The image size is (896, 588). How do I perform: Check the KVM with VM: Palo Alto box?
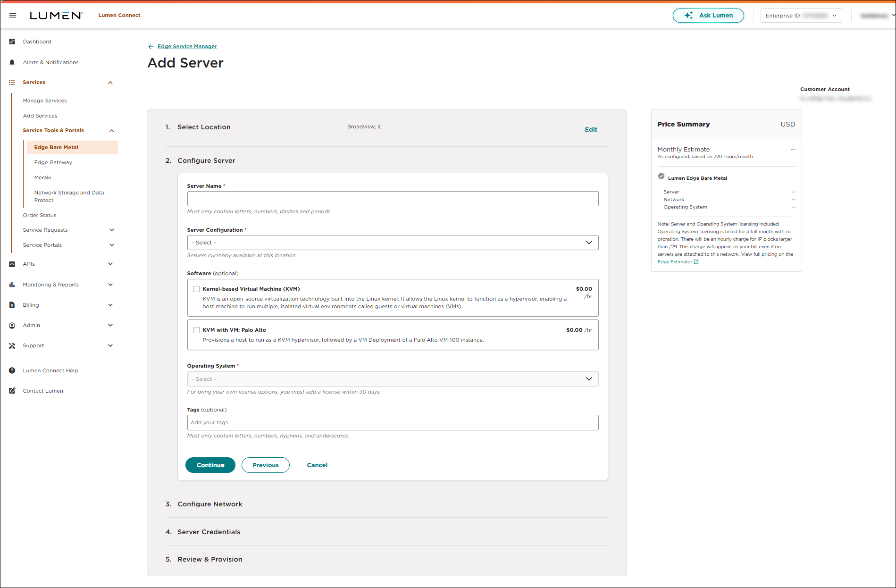(196, 330)
